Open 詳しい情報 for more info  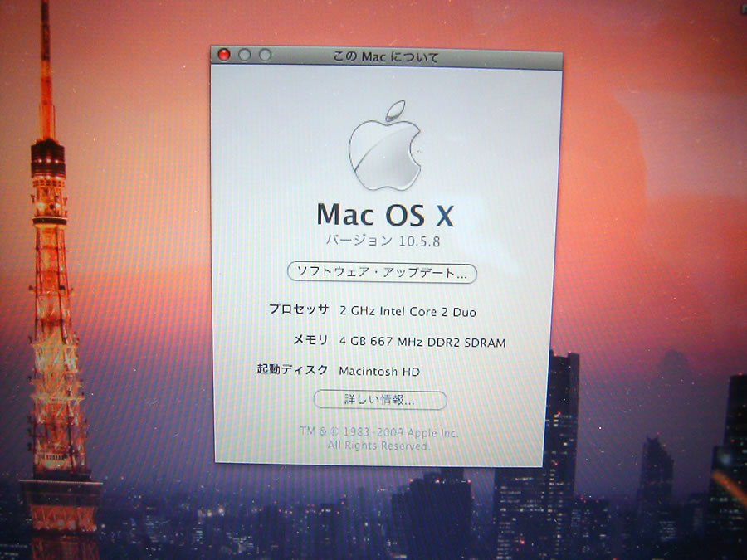tap(379, 400)
